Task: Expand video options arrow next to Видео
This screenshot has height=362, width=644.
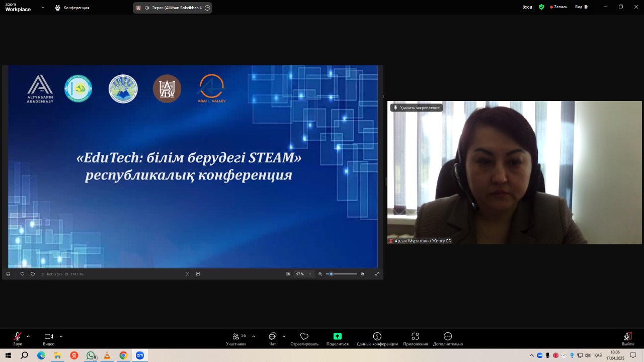Action: click(61, 336)
